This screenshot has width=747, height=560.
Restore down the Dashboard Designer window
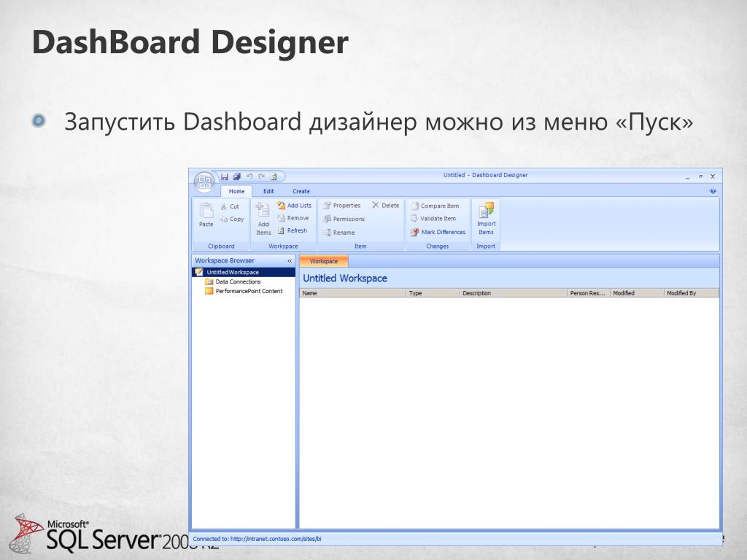pyautogui.click(x=700, y=176)
